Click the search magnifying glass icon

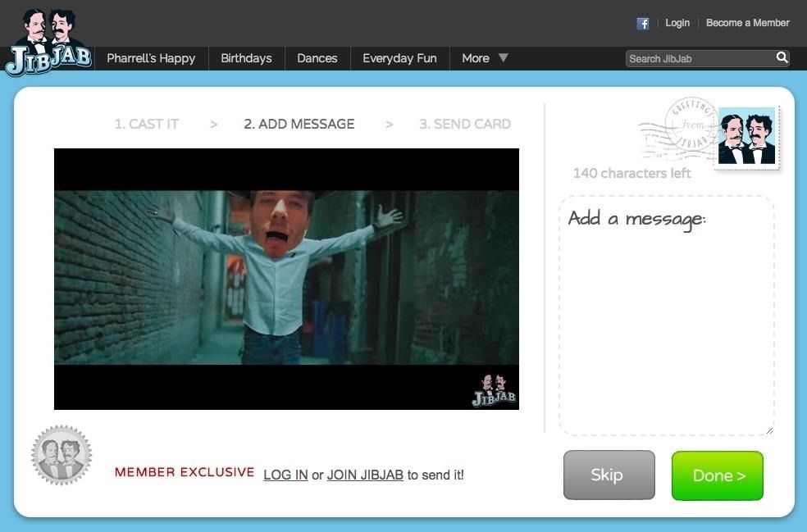click(x=782, y=57)
